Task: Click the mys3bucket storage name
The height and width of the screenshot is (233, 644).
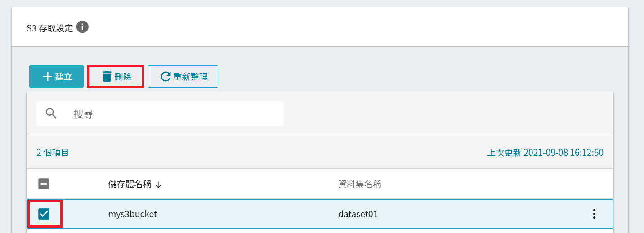Action: [133, 214]
